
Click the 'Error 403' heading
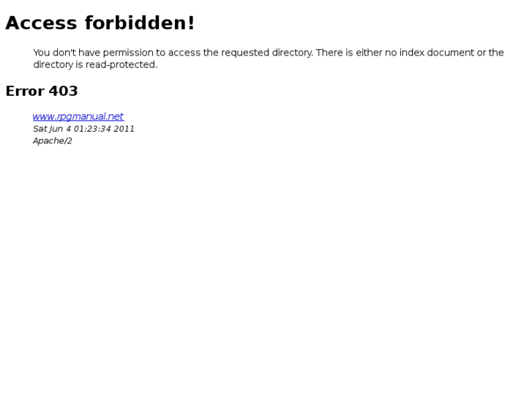(x=42, y=91)
